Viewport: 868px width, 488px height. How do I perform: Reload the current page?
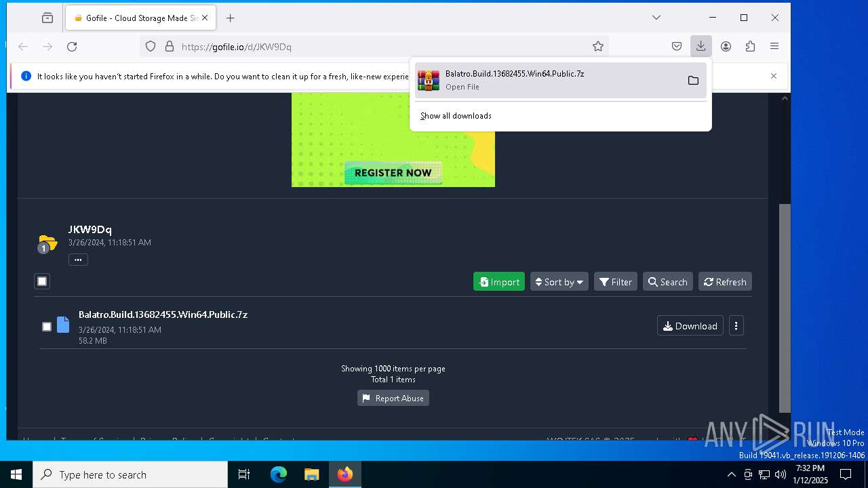tap(72, 47)
